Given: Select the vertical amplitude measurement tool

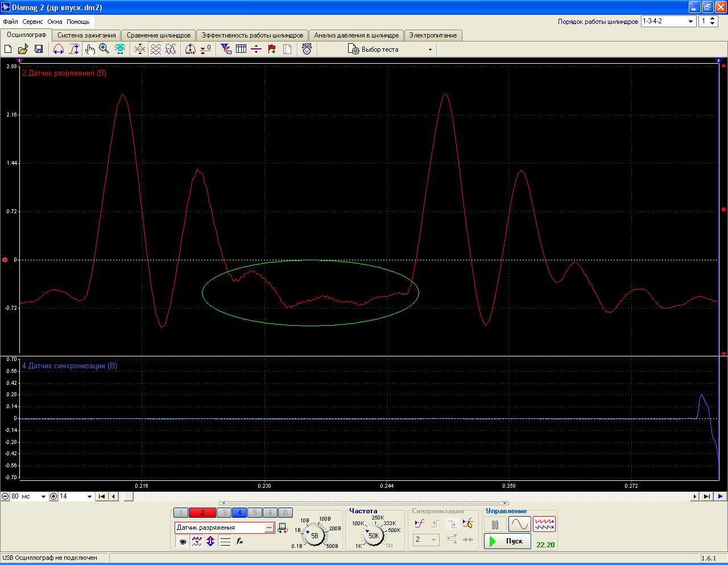Looking at the screenshot, I should 74,49.
